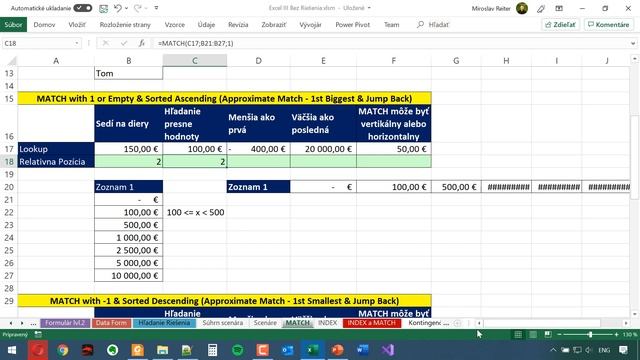
Task: Expand Redo history dropdown arrow
Action: [x=146, y=8]
